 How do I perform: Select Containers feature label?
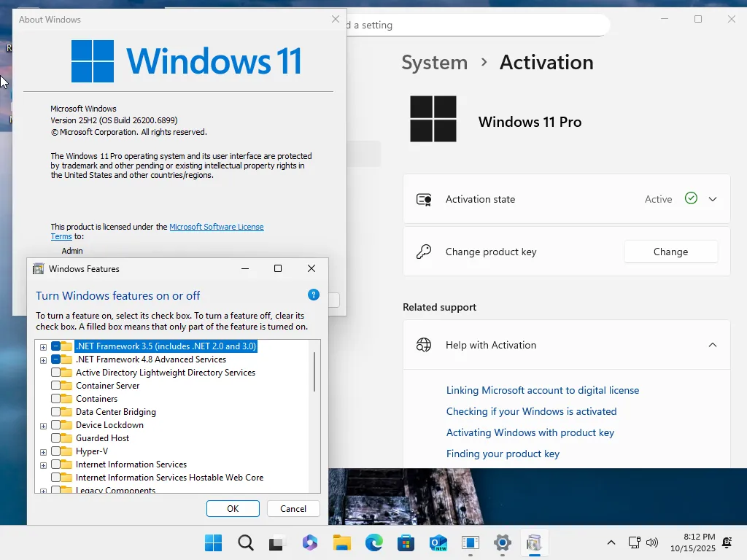96,399
